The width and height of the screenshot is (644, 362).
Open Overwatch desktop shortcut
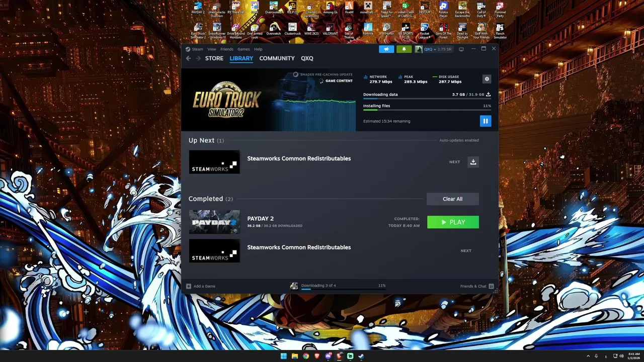click(274, 30)
